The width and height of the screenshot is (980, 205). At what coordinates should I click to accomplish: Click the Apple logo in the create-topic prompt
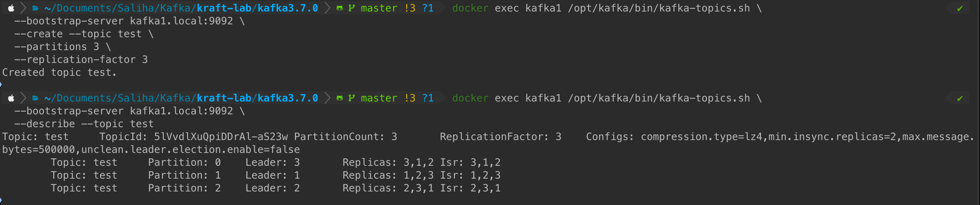(x=11, y=8)
